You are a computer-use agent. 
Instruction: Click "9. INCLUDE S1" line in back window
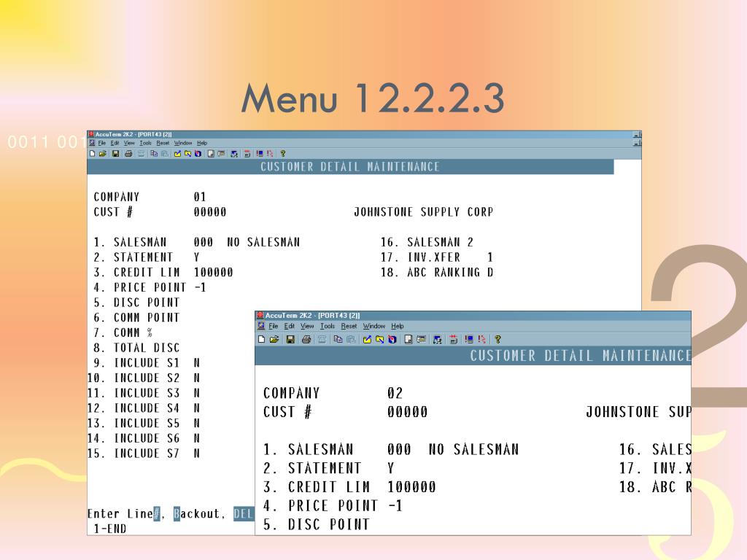point(147,363)
